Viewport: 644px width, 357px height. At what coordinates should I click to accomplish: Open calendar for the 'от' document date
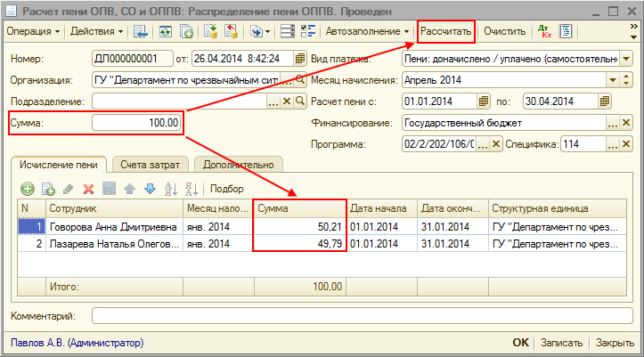click(298, 59)
